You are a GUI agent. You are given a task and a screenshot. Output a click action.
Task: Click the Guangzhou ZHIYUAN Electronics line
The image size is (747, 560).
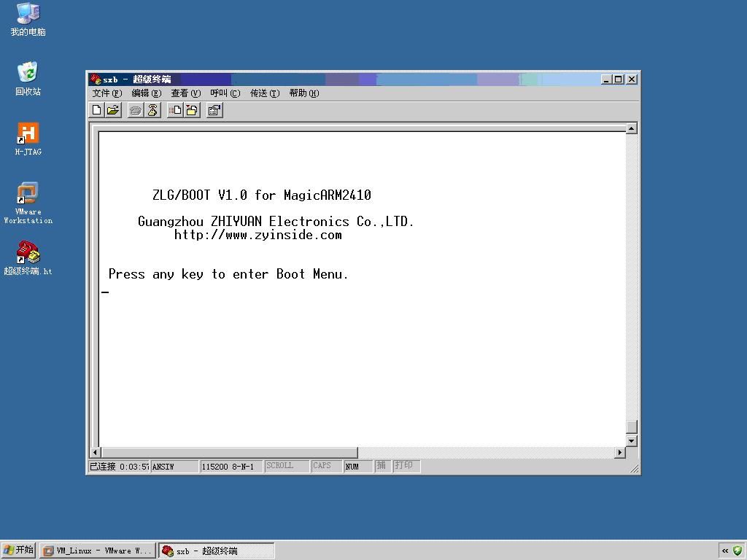point(276,222)
